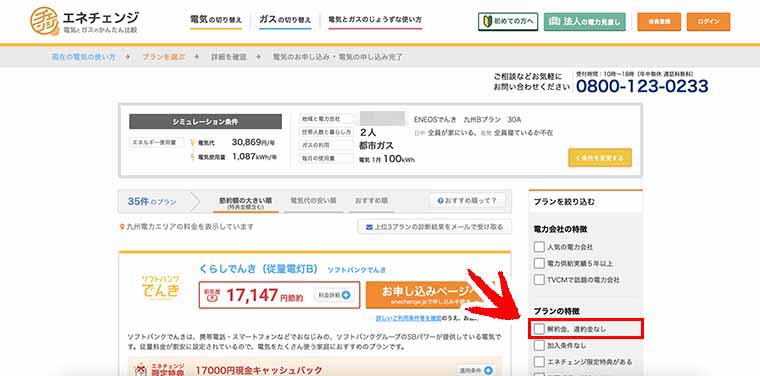The image size is (760, 376).
Task: Click the question mark icon beside おすすめ順って？
Action: (x=440, y=201)
